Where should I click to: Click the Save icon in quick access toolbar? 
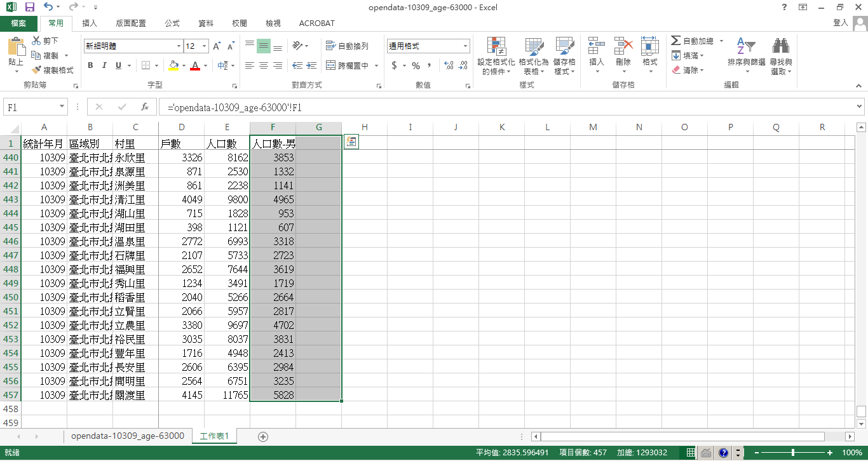29,8
